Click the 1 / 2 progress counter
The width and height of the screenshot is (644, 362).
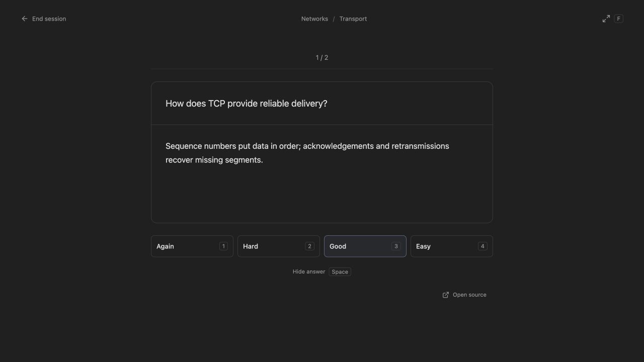tap(322, 58)
